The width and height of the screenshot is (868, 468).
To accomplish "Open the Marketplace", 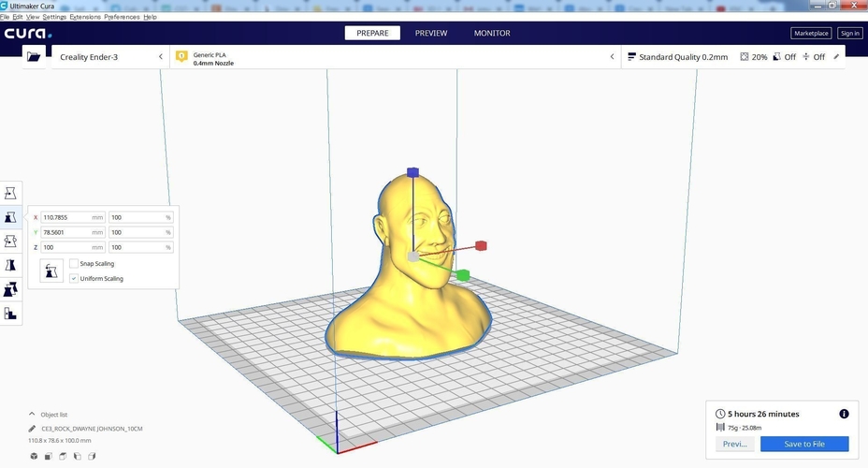I will click(811, 34).
